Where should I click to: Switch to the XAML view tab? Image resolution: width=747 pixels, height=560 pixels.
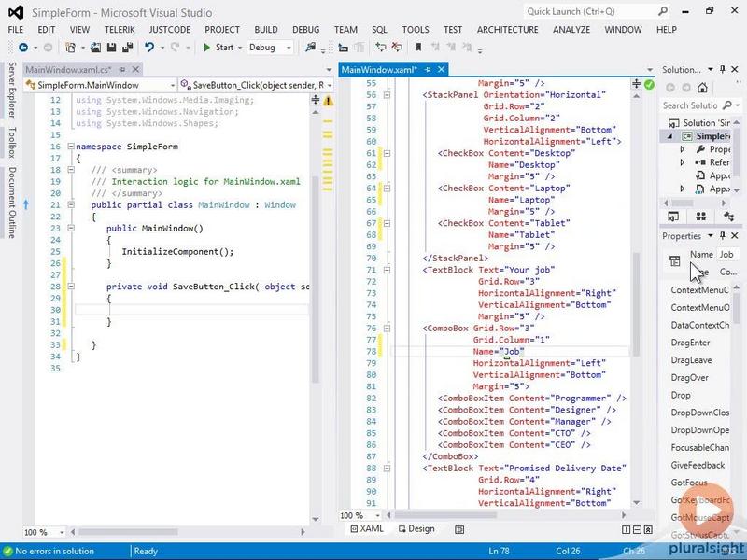point(367,529)
